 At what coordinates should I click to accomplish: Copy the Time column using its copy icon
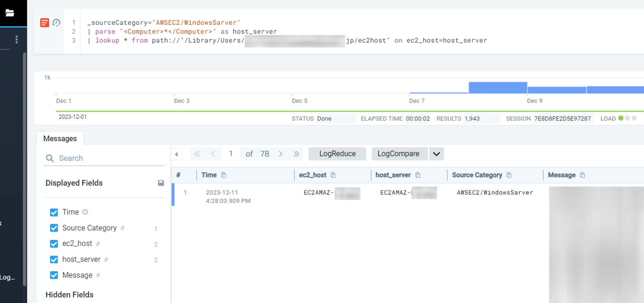pyautogui.click(x=224, y=175)
